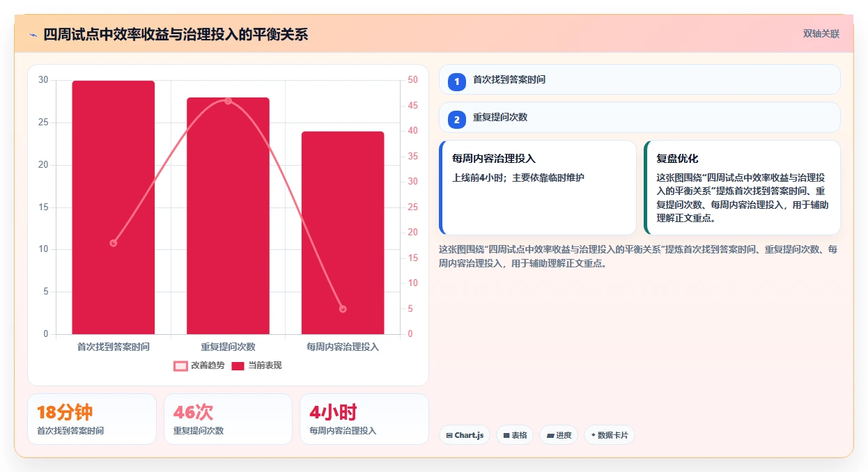Toggle the 当前表现 legend item
The image size is (868, 472).
256,365
